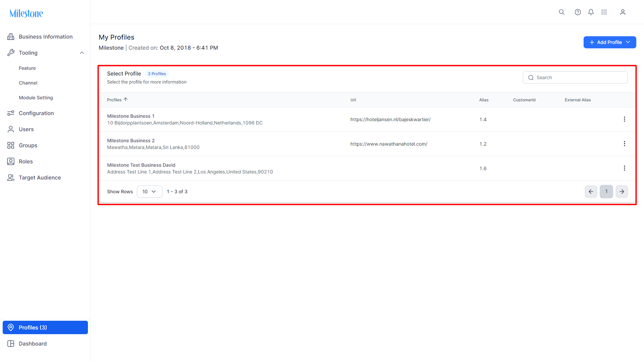Go to Roles in sidebar
The height and width of the screenshot is (362, 644).
[x=45, y=161]
